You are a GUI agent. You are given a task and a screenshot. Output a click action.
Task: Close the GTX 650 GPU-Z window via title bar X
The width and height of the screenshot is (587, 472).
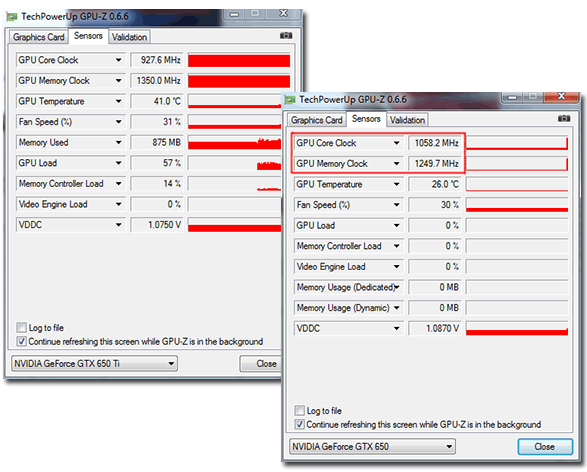tap(561, 97)
